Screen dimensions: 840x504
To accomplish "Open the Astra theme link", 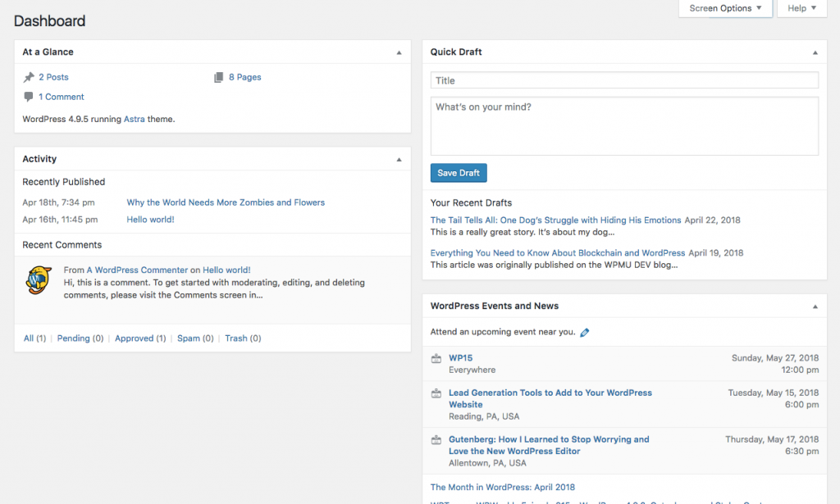I will pos(135,119).
